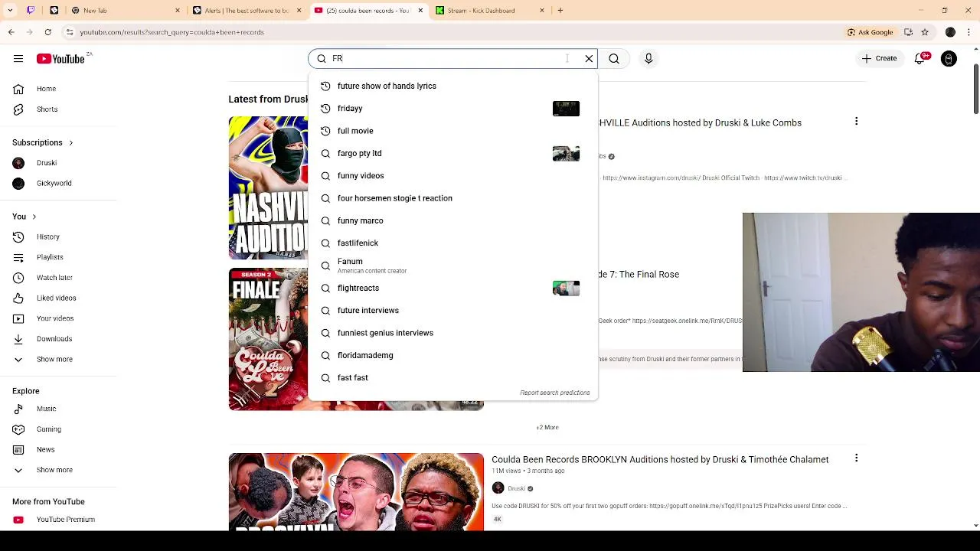
Task: Click the thumbnail next to 'fargo pty ltd'
Action: pos(566,153)
